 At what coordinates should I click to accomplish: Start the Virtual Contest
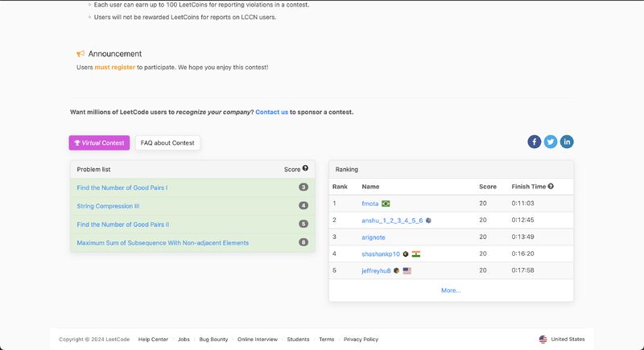pyautogui.click(x=99, y=142)
